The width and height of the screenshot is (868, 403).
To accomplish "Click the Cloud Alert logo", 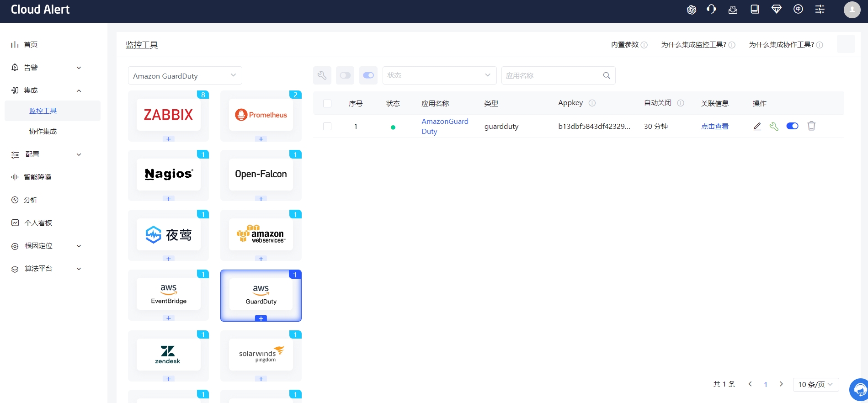I will point(40,10).
